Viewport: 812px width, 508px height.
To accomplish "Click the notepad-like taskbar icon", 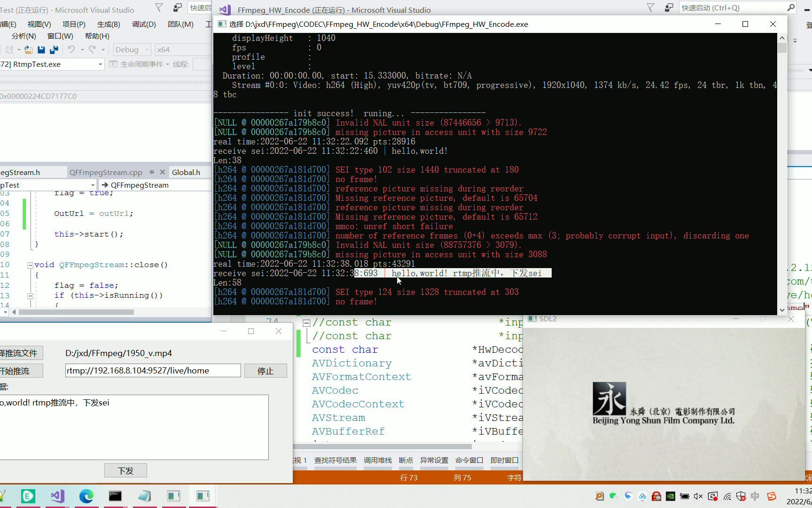I will 145,496.
